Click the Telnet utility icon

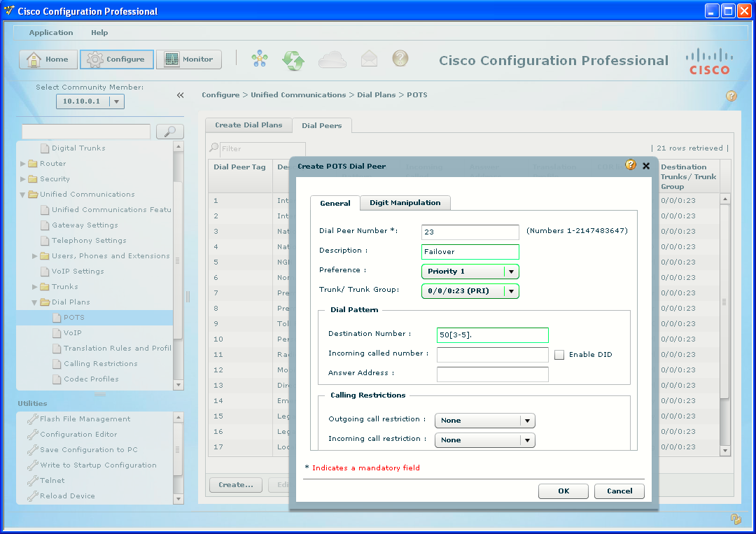[x=33, y=481]
